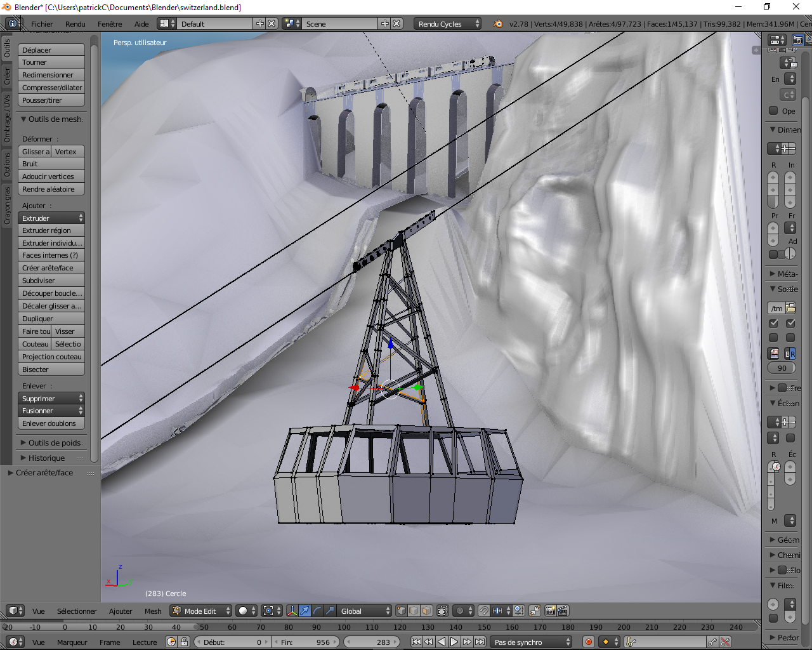Image resolution: width=812 pixels, height=650 pixels.
Task: Open the Mode Edit dropdown
Action: point(201,611)
